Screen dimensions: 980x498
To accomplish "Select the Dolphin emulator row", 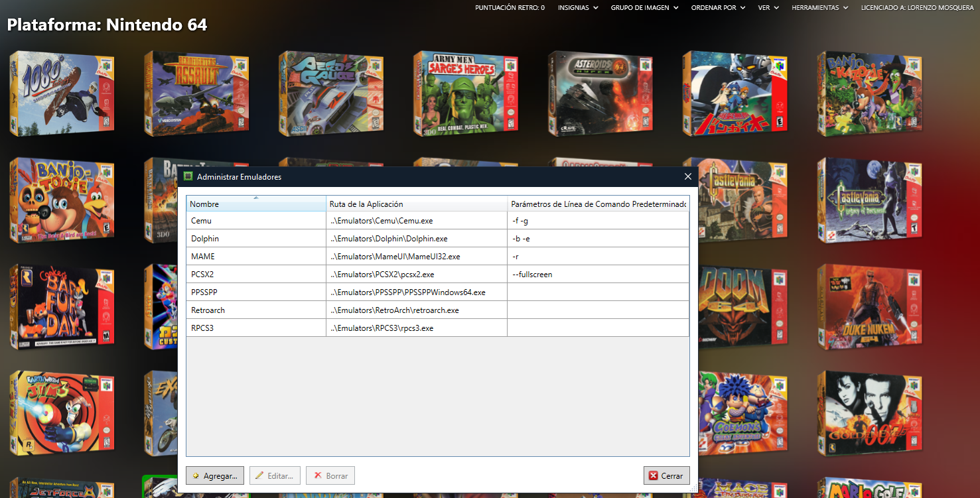I will click(x=437, y=239).
